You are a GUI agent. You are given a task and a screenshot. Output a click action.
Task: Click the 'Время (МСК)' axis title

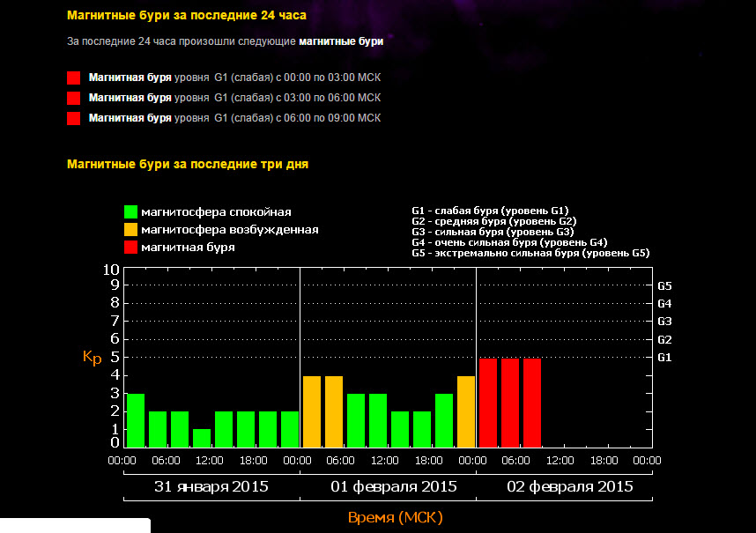click(395, 516)
